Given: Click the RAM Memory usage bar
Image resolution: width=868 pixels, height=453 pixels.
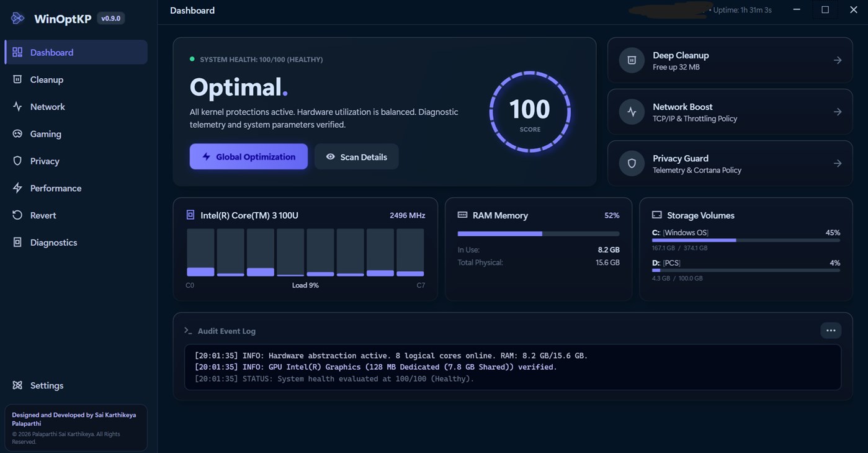Looking at the screenshot, I should (x=539, y=234).
